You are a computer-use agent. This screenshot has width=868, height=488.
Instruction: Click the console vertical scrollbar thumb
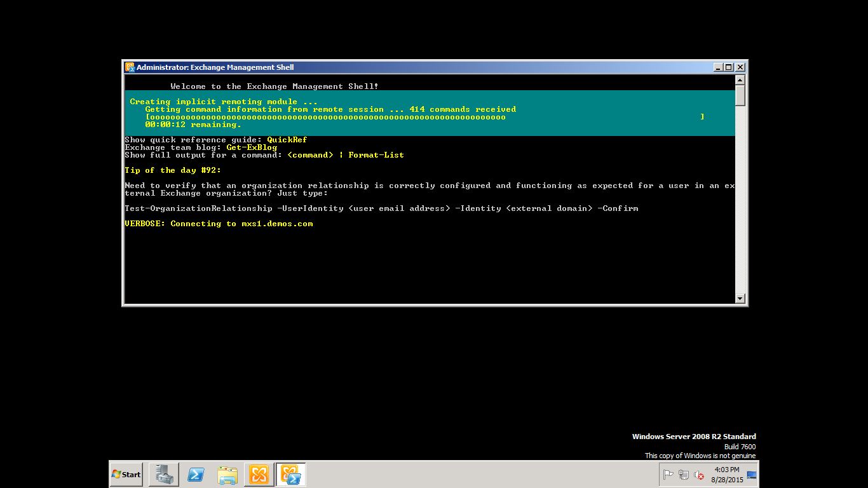click(740, 95)
